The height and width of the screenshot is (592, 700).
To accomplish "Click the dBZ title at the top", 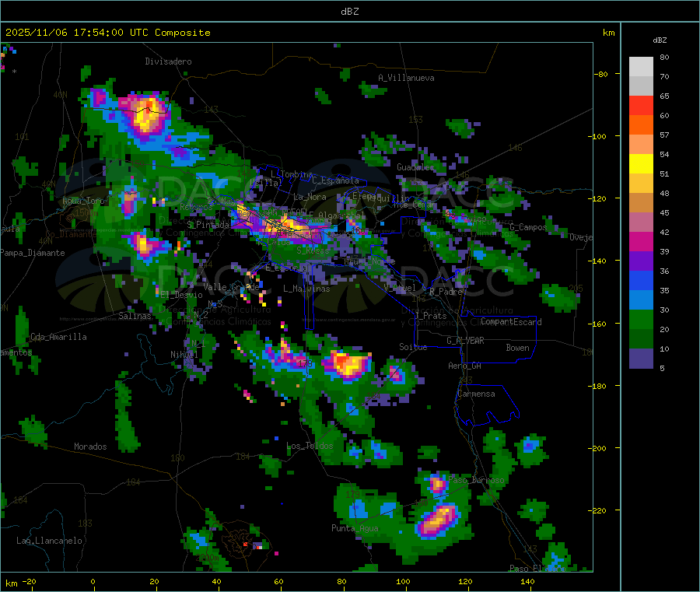I will pyautogui.click(x=349, y=12).
